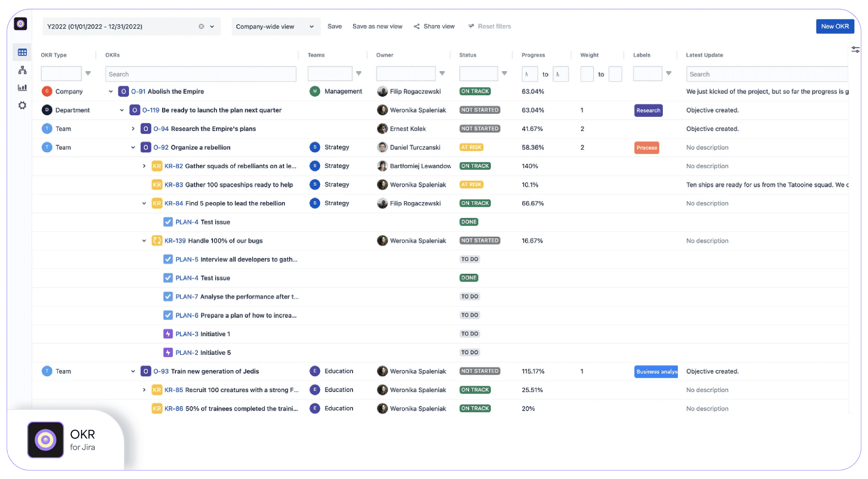868x479 pixels.
Task: Click Save as new view
Action: point(377,26)
